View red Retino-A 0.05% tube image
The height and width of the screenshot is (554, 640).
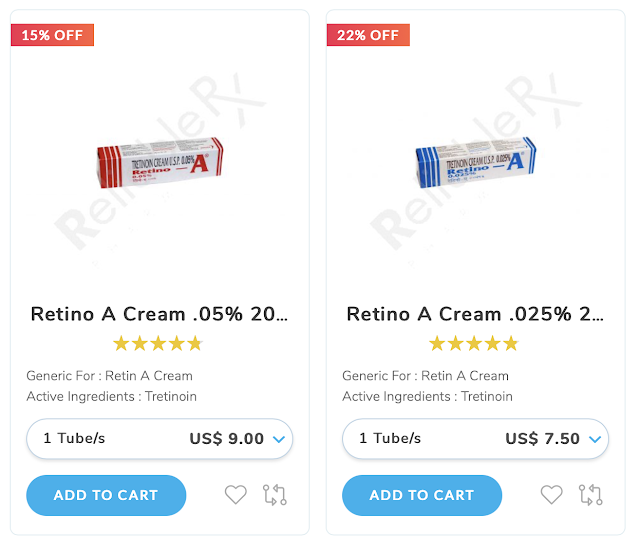pyautogui.click(x=160, y=165)
